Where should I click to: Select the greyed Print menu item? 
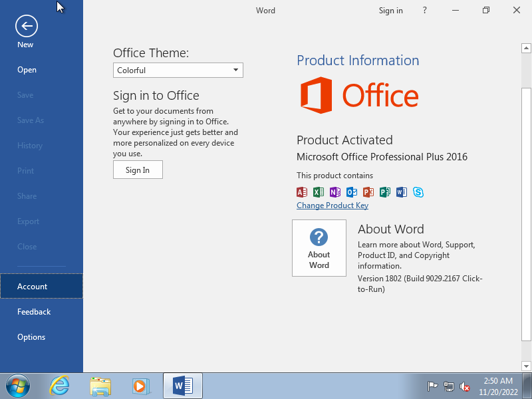pyautogui.click(x=41, y=171)
